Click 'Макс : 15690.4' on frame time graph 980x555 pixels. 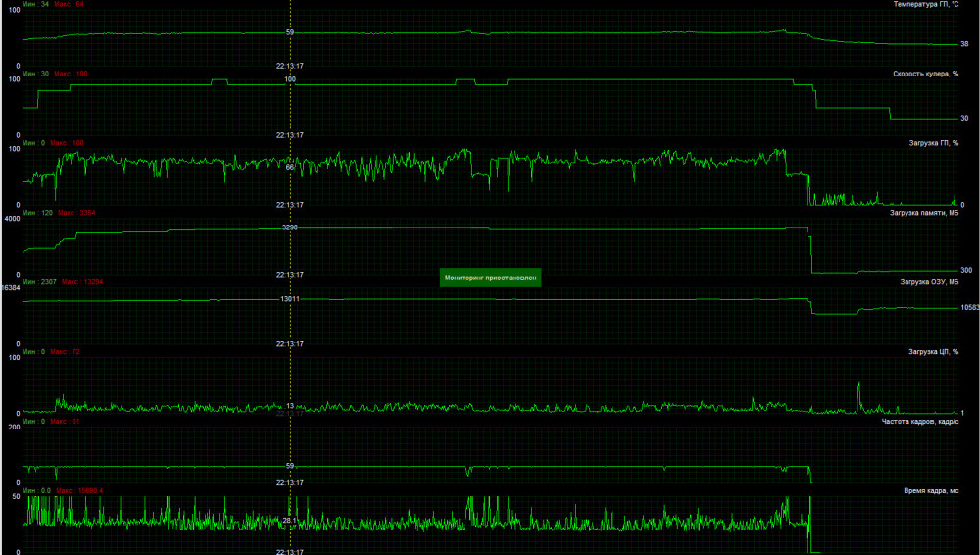[x=79, y=490]
